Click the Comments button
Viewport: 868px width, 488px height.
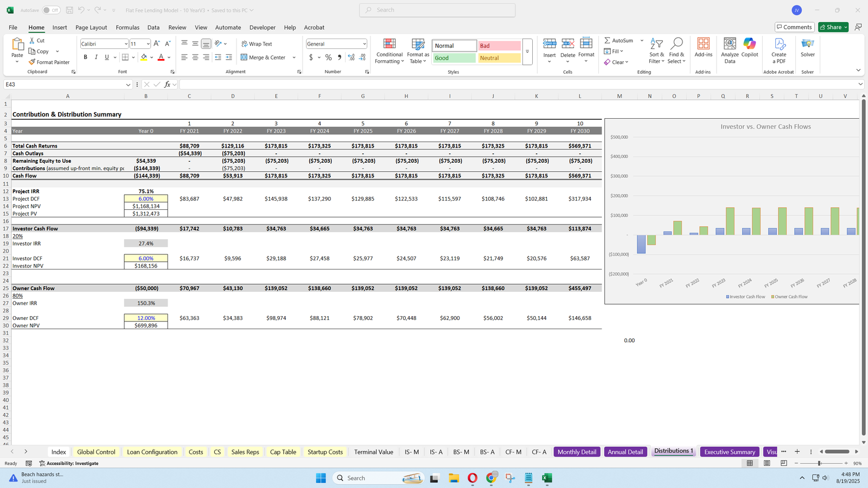[x=794, y=27]
